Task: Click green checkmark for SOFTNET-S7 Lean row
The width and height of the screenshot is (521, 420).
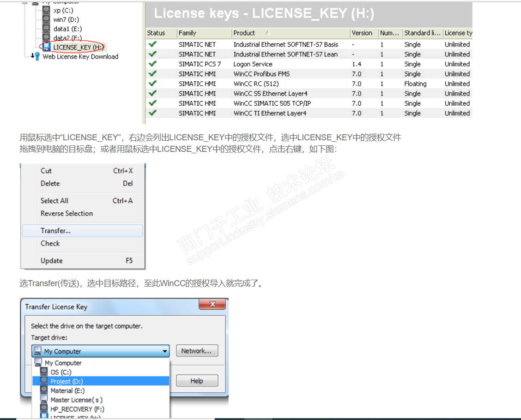Action: tap(152, 54)
